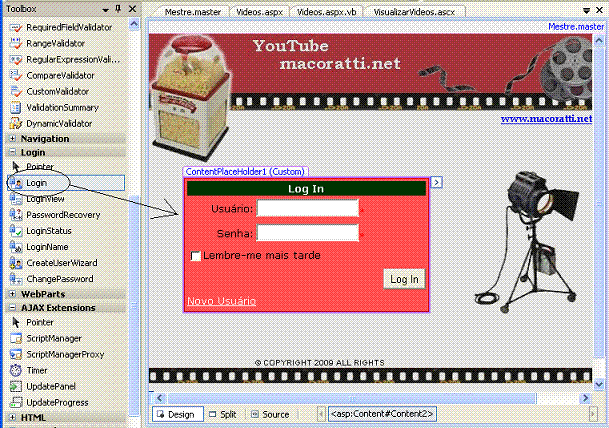Image resolution: width=609 pixels, height=428 pixels.
Task: Pick the UpdateProgress control icon
Action: pyautogui.click(x=16, y=402)
